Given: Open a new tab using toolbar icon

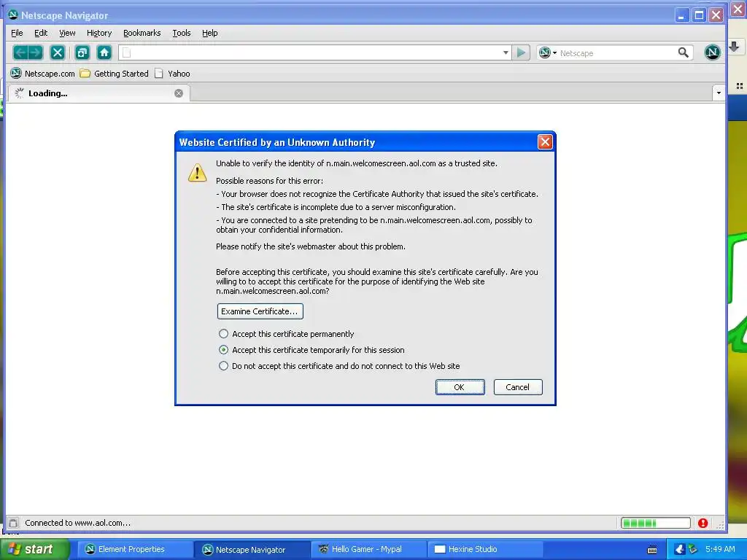Looking at the screenshot, I should pyautogui.click(x=82, y=52).
